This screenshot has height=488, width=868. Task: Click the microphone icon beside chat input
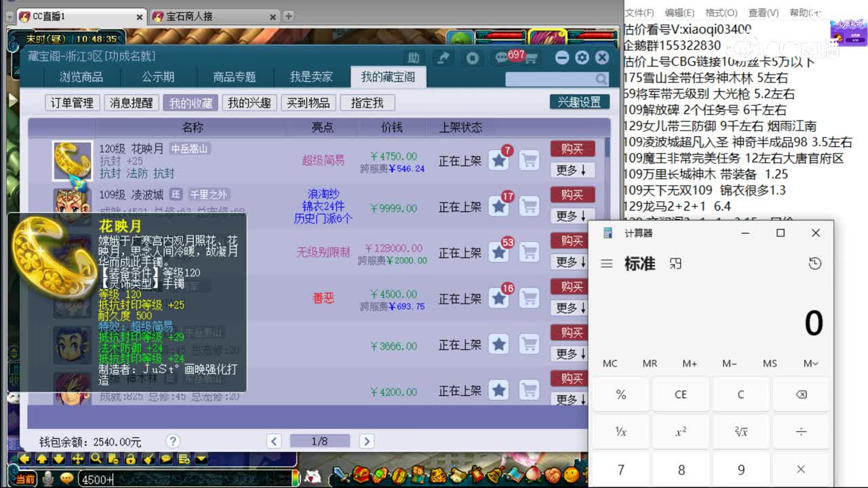click(x=48, y=479)
